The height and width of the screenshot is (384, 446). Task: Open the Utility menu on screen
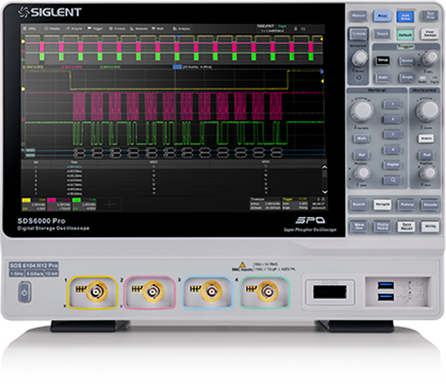[30, 29]
